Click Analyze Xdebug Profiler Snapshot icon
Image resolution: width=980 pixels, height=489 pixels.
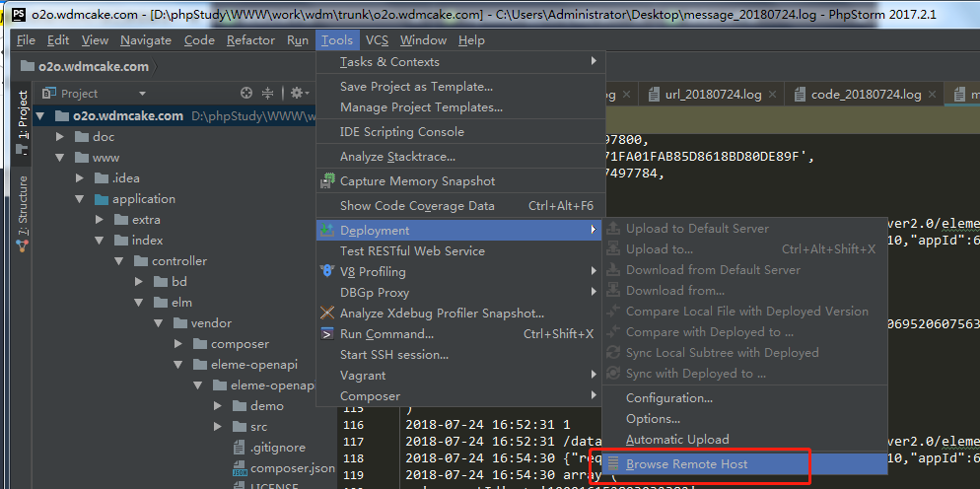[x=327, y=313]
